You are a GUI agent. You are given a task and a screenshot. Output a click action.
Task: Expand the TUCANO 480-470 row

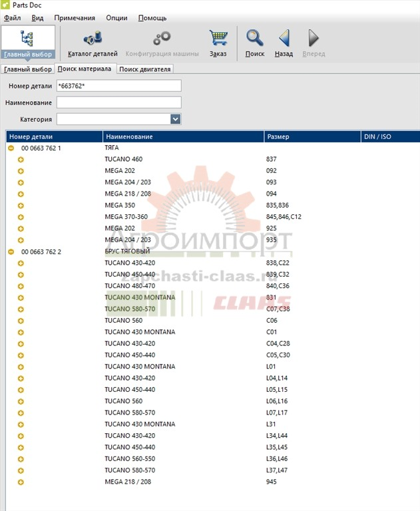21,287
